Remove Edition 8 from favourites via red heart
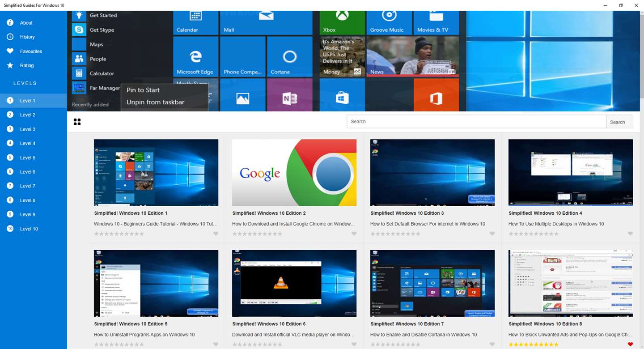The image size is (644, 349). click(630, 345)
